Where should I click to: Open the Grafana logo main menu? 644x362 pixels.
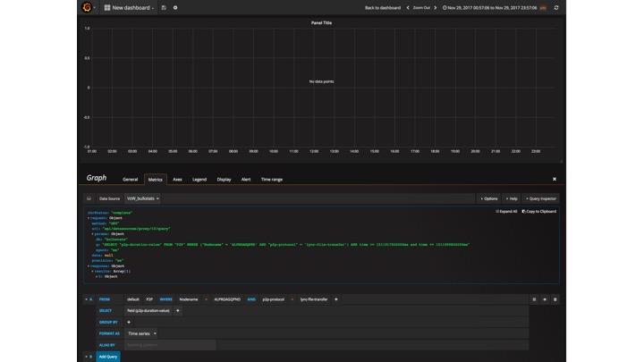pos(87,7)
